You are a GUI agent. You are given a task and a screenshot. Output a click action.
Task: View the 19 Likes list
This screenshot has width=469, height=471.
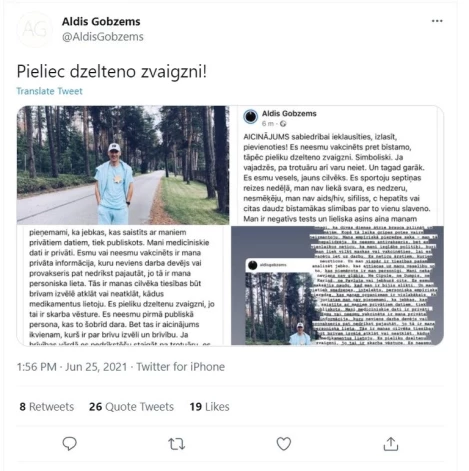(x=209, y=407)
